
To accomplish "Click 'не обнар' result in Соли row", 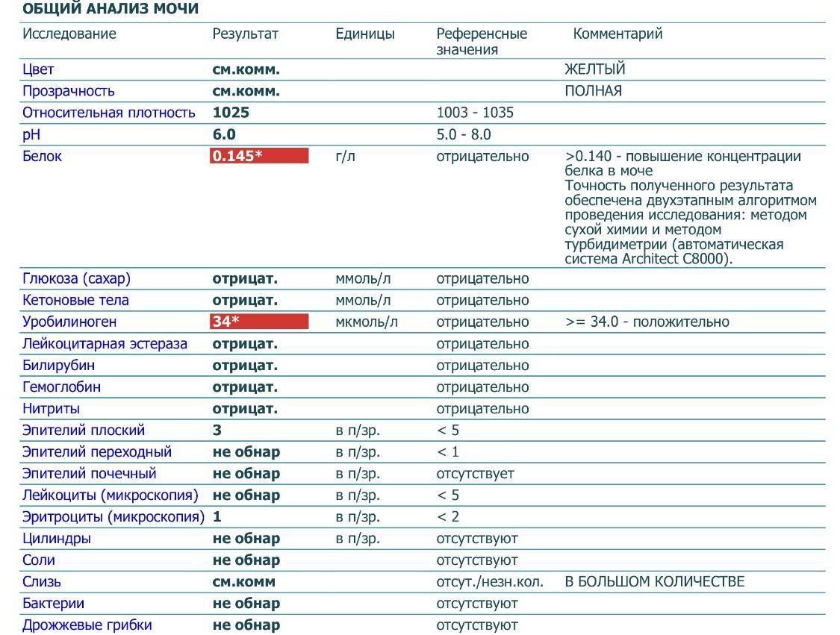I will click(x=246, y=560).
